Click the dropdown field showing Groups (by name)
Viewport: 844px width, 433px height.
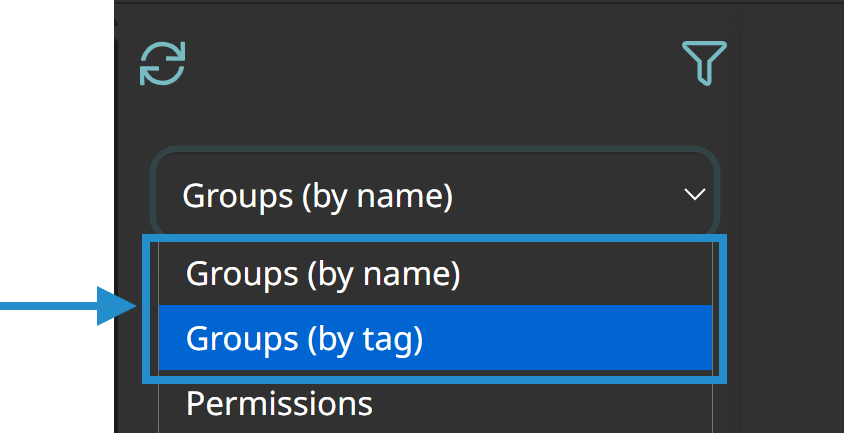[x=435, y=194]
